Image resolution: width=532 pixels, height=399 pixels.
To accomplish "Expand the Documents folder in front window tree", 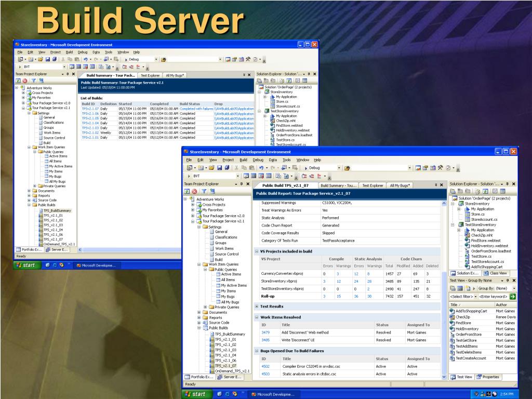I will (199, 312).
